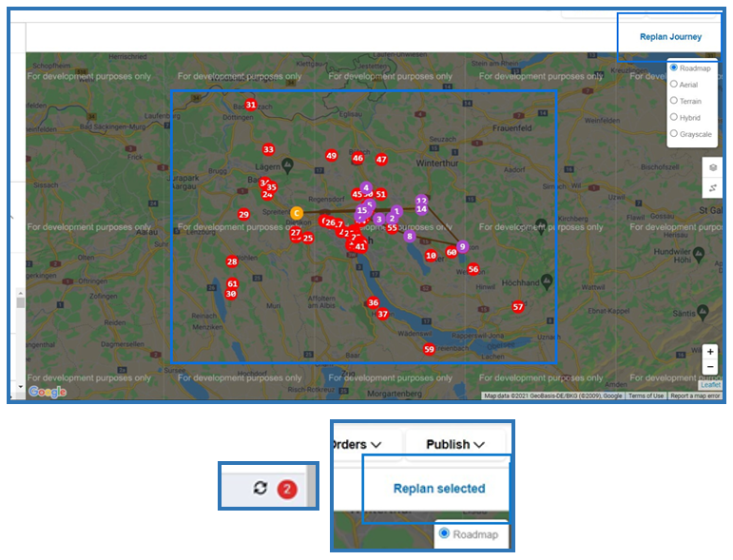Screen dimensions: 733x560
Task: Select red map marker 33
Action: point(268,149)
